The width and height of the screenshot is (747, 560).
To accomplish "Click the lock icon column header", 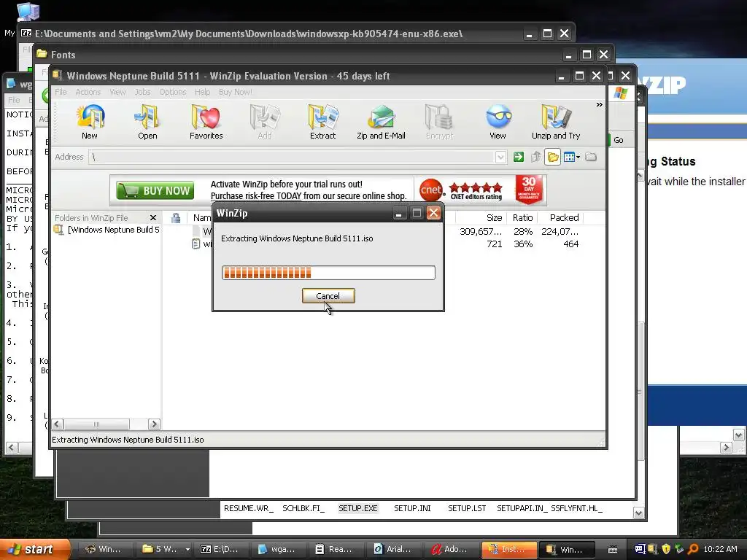I will click(176, 217).
